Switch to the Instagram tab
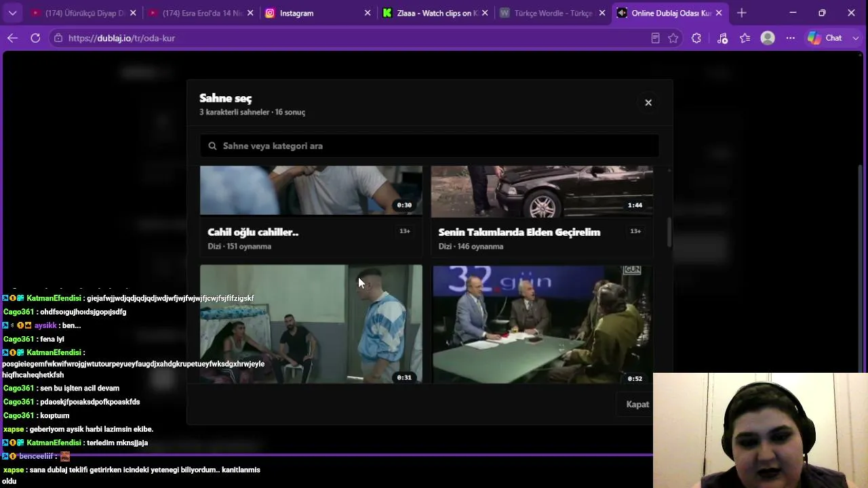Image resolution: width=868 pixels, height=488 pixels. pyautogui.click(x=319, y=13)
